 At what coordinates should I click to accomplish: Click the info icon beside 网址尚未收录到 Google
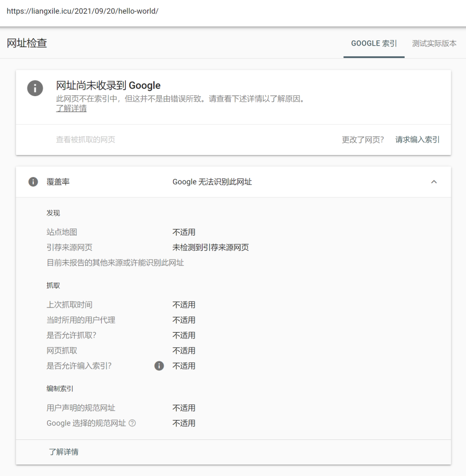(x=35, y=89)
